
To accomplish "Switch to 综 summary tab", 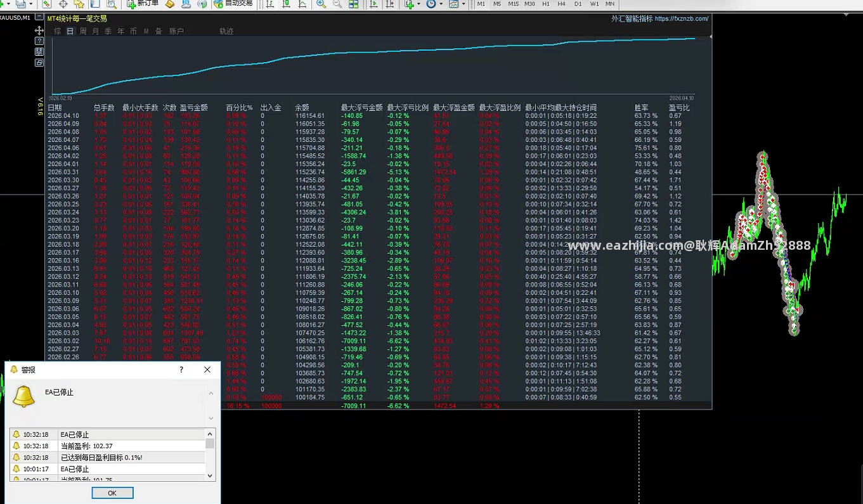I will point(57,31).
